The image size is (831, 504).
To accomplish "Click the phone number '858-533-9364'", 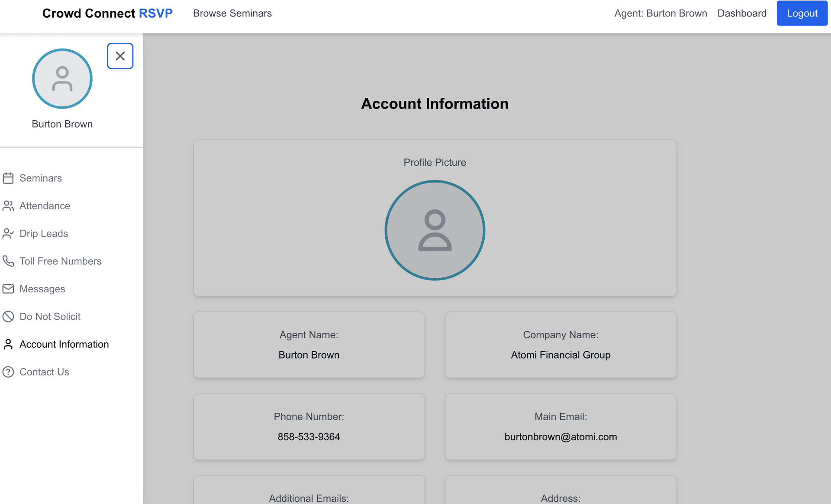I will click(309, 437).
